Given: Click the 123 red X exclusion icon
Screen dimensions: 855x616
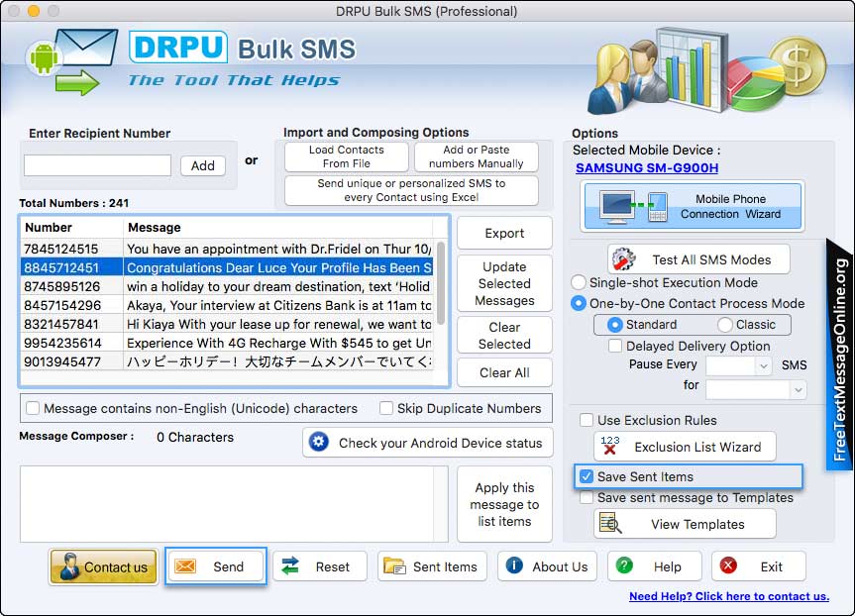Looking at the screenshot, I should [610, 446].
